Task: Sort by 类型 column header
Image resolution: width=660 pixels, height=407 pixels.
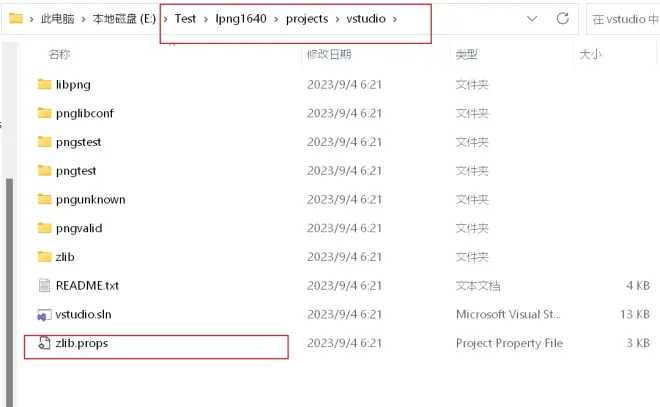Action: point(466,54)
